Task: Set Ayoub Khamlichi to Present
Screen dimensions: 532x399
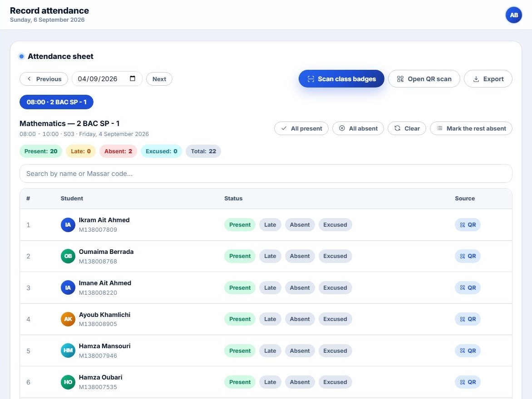Action: click(x=240, y=319)
